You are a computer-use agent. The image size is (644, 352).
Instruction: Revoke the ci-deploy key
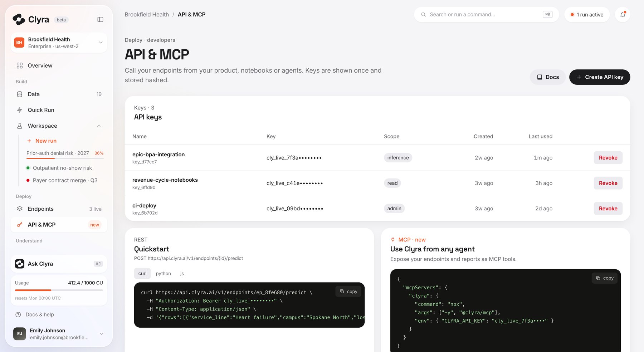pyautogui.click(x=608, y=209)
